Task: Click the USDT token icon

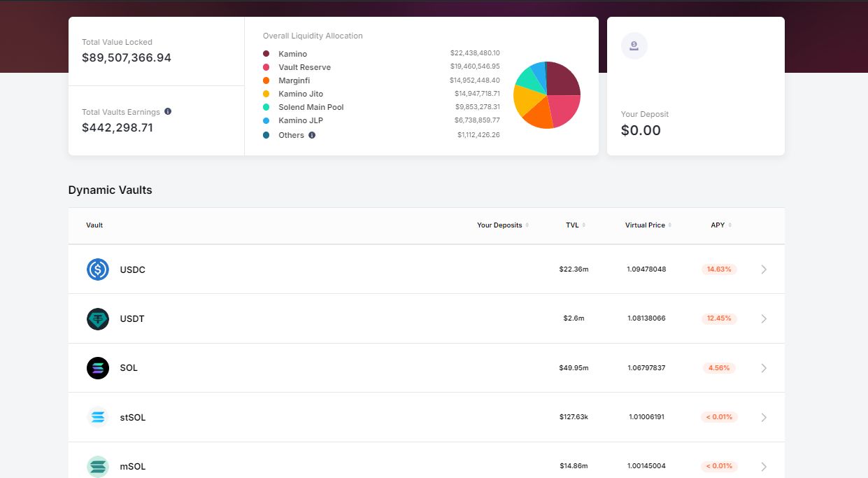Action: point(98,319)
